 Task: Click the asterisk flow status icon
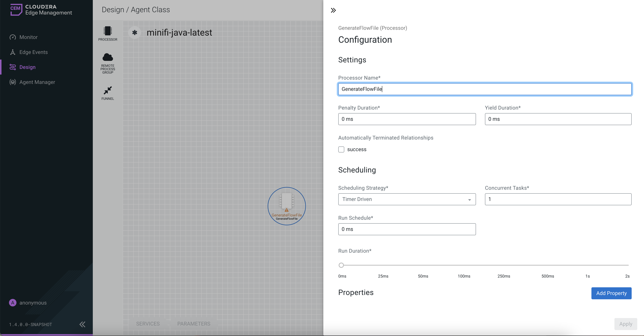tap(135, 33)
